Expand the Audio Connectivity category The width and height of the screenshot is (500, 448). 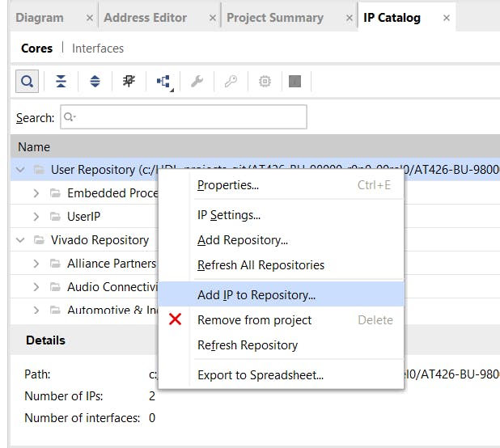point(36,287)
